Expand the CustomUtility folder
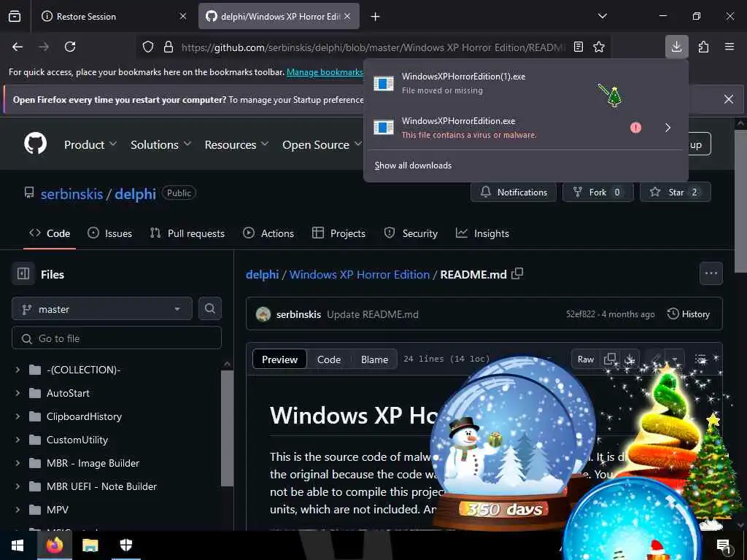The image size is (747, 560). 18,440
